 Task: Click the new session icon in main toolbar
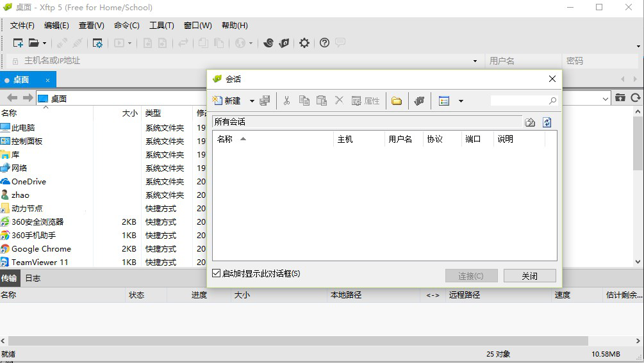[x=18, y=43]
